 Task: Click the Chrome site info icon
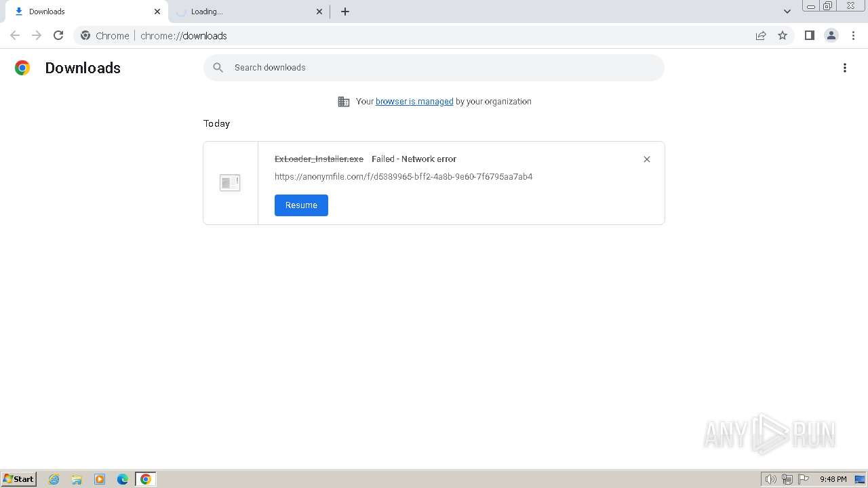coord(85,36)
